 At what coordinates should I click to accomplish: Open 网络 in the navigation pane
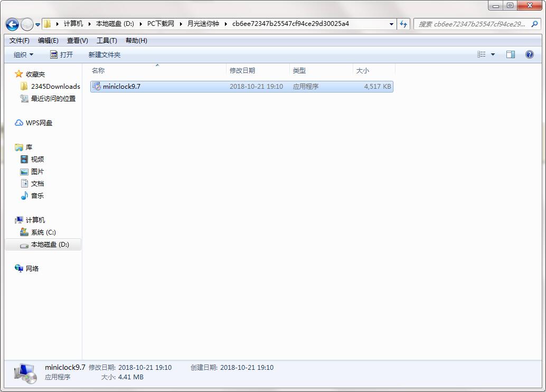(x=27, y=269)
